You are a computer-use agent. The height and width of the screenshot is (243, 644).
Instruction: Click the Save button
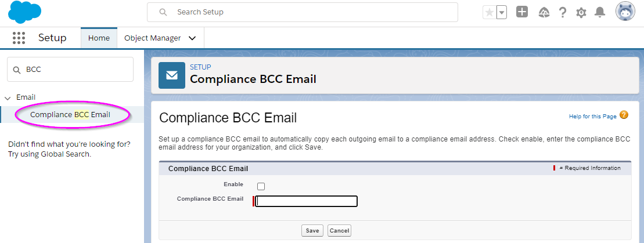312,231
